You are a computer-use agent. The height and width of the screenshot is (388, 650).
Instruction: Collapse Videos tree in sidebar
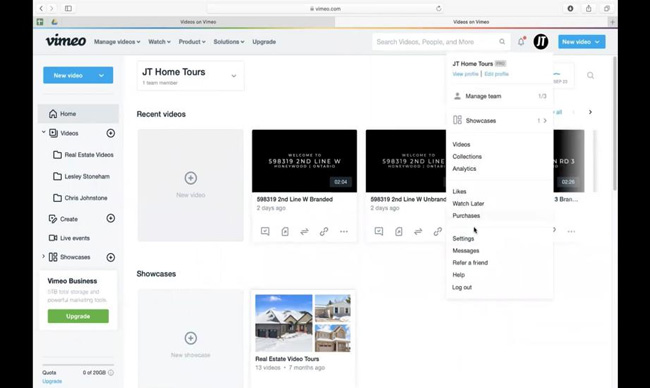click(x=44, y=132)
